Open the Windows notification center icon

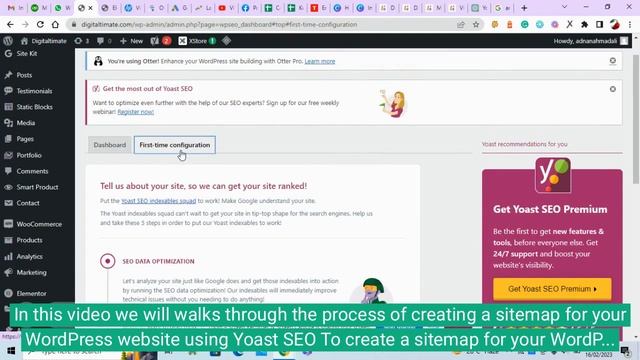click(x=625, y=351)
